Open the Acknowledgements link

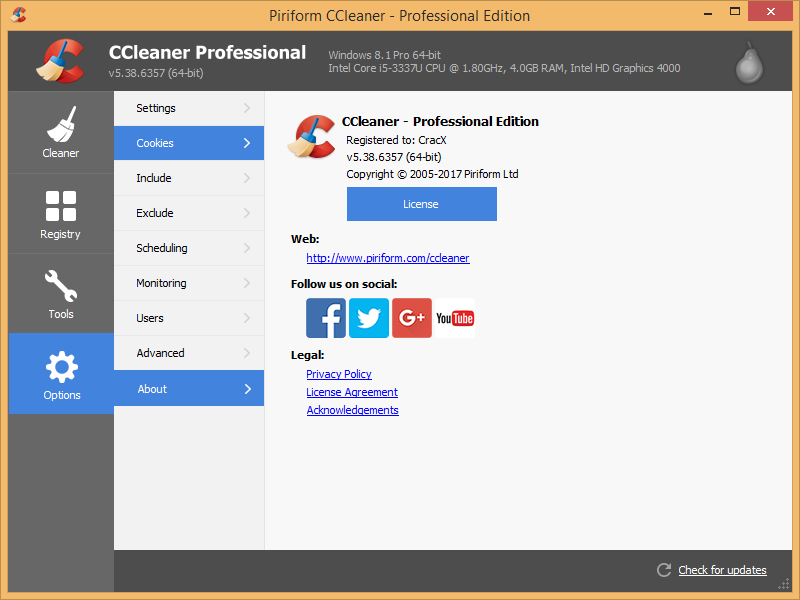point(353,410)
